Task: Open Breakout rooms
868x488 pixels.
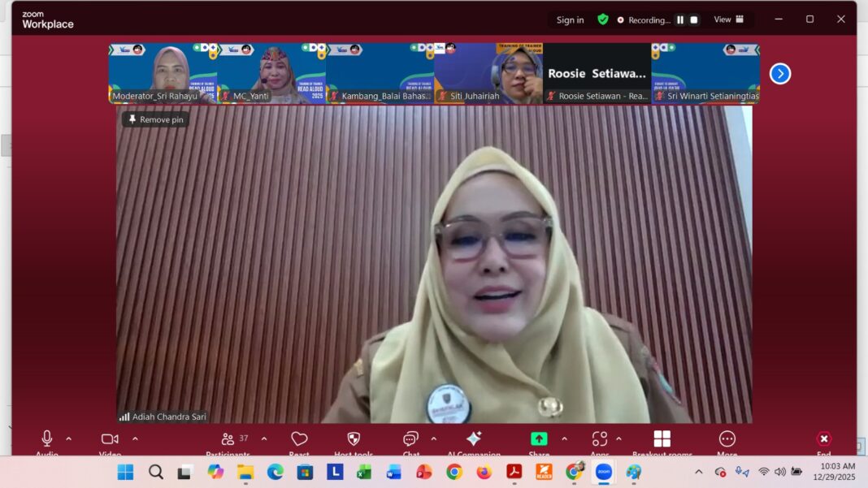Action: pyautogui.click(x=662, y=439)
